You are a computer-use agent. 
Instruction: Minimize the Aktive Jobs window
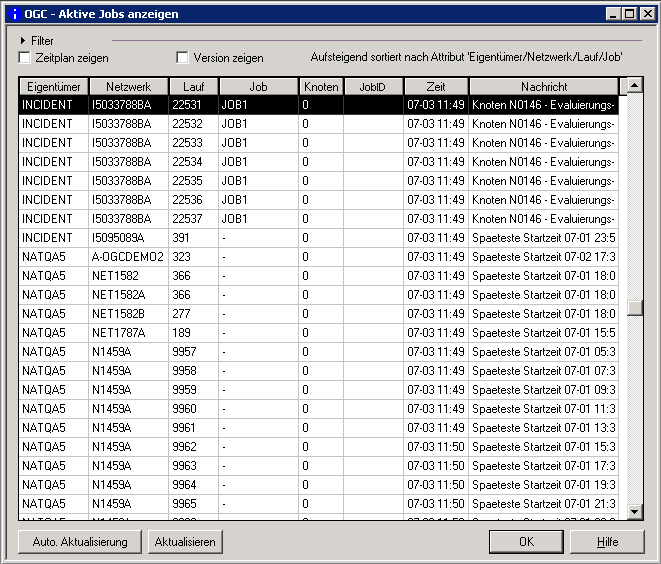[x=613, y=14]
